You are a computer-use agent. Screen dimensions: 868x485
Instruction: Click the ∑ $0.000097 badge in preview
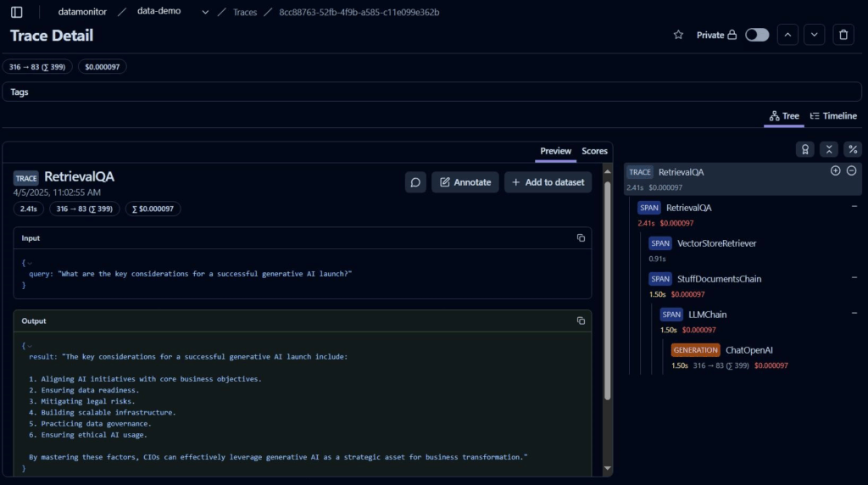(x=153, y=209)
